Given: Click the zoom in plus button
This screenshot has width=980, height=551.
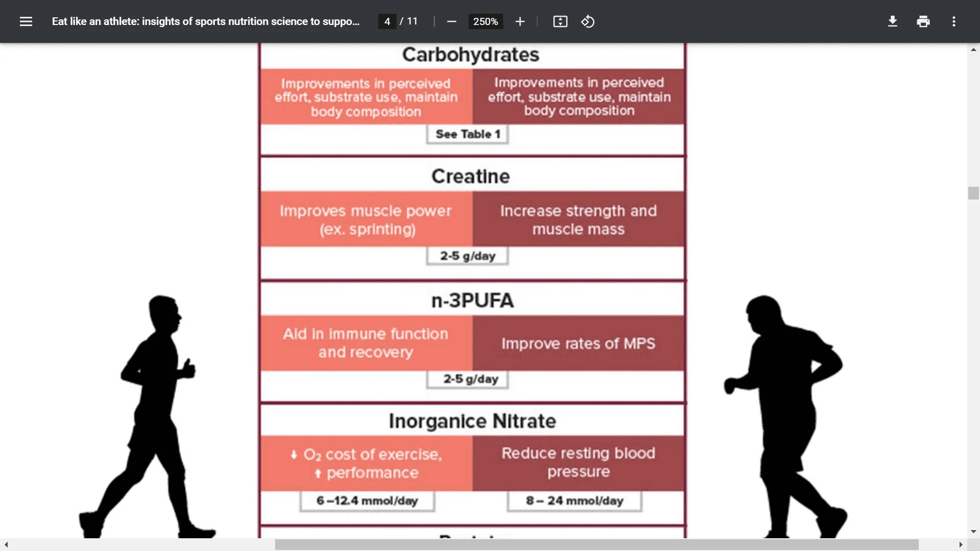Looking at the screenshot, I should pos(520,21).
